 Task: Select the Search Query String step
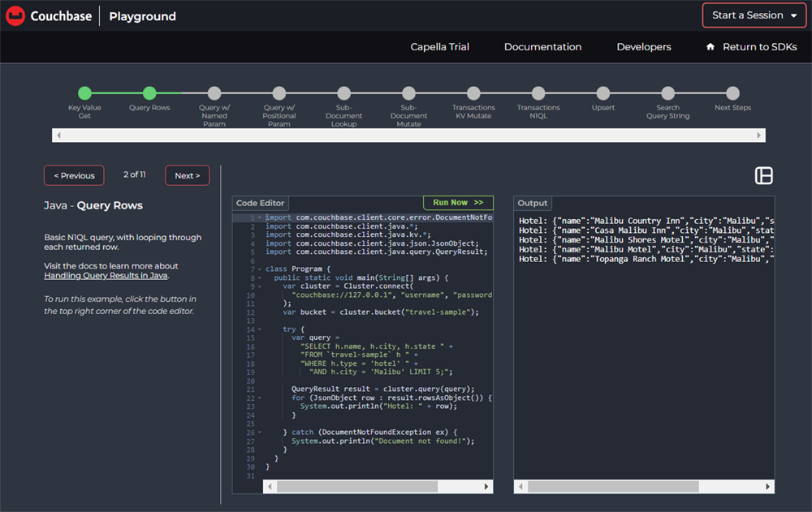[x=668, y=93]
